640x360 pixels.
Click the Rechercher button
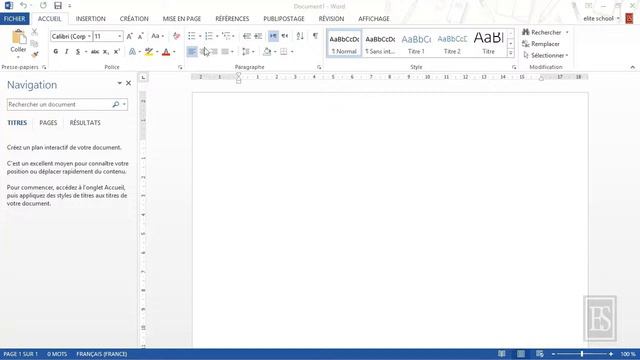542,32
